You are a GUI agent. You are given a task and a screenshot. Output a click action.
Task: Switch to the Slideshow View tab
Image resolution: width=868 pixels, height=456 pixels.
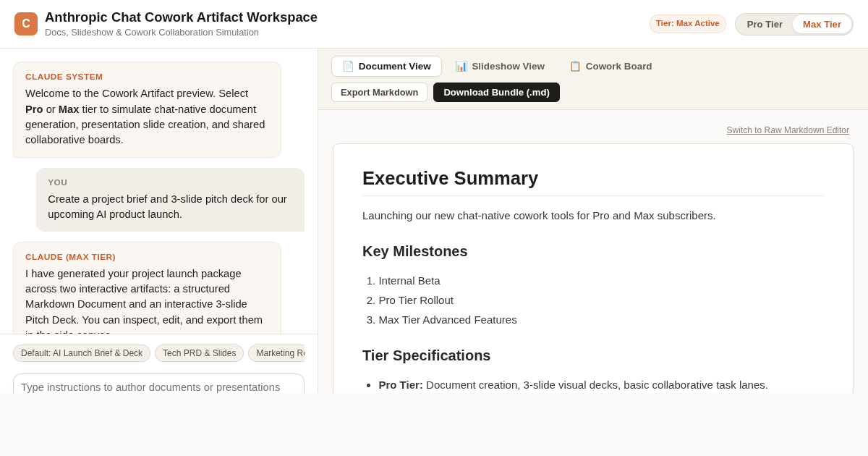click(500, 67)
